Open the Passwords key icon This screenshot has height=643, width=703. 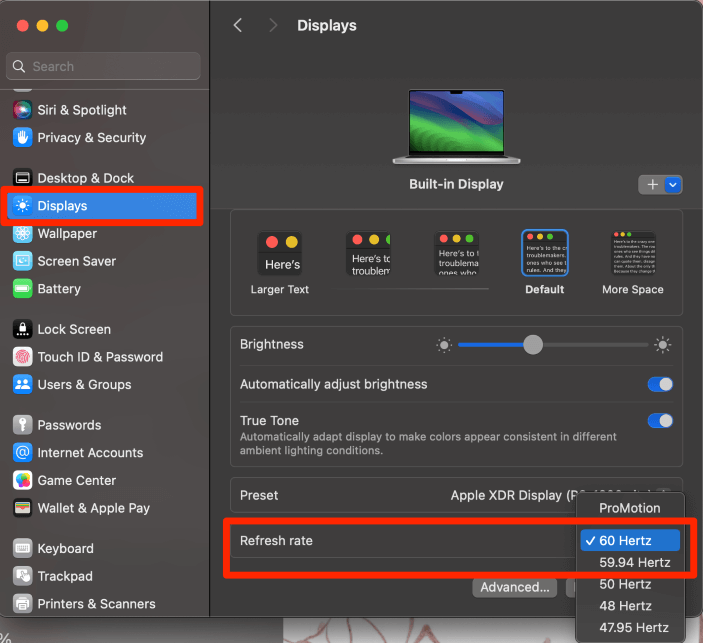click(x=22, y=425)
